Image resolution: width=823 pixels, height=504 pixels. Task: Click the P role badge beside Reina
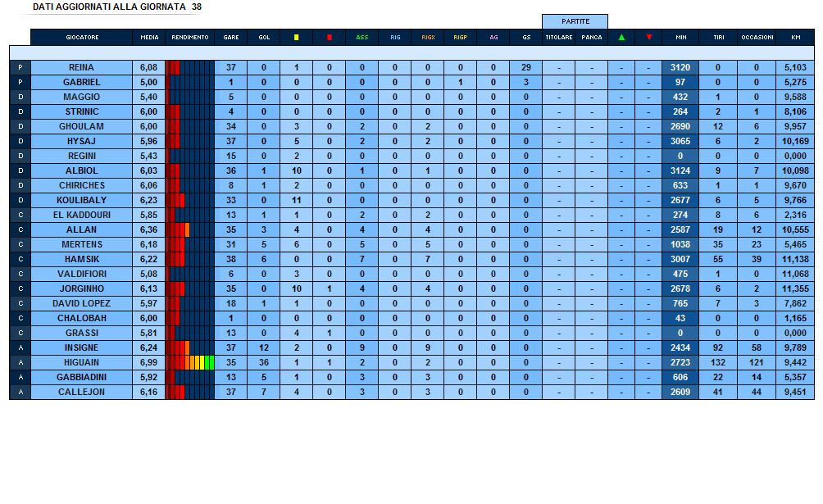pos(20,67)
